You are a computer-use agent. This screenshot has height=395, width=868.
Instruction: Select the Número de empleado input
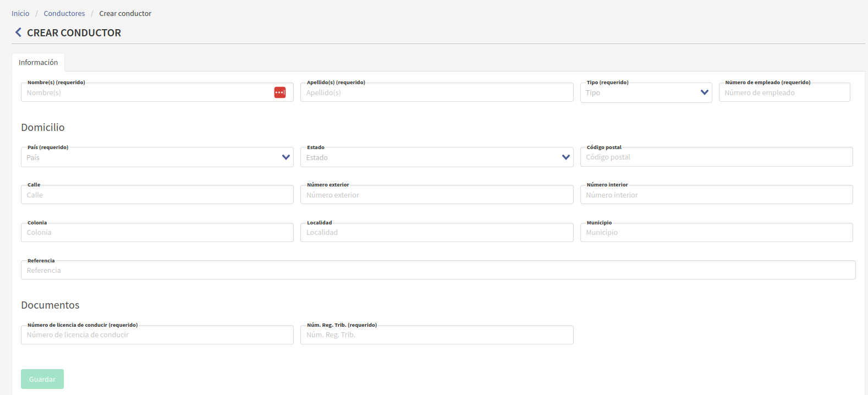point(784,92)
